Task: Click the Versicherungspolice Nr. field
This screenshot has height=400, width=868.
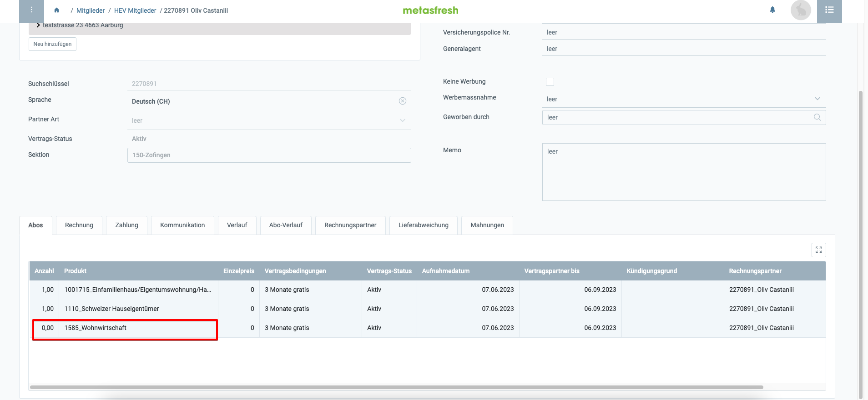Action: (684, 32)
